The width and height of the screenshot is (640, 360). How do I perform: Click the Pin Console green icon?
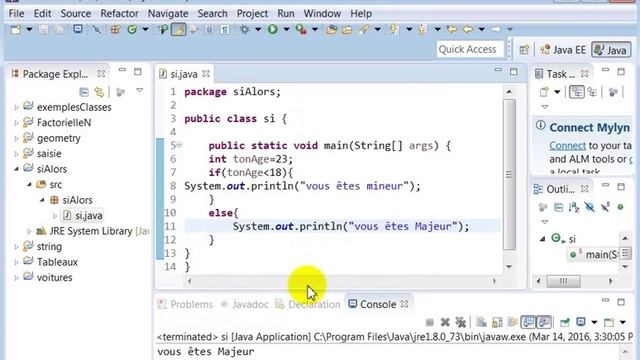[565, 322]
